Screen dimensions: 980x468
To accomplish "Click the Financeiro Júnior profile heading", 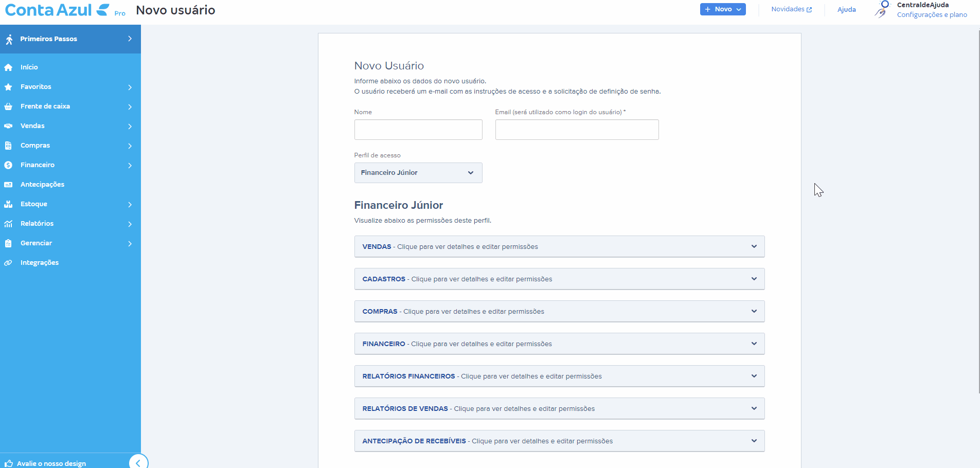I will pos(399,205).
